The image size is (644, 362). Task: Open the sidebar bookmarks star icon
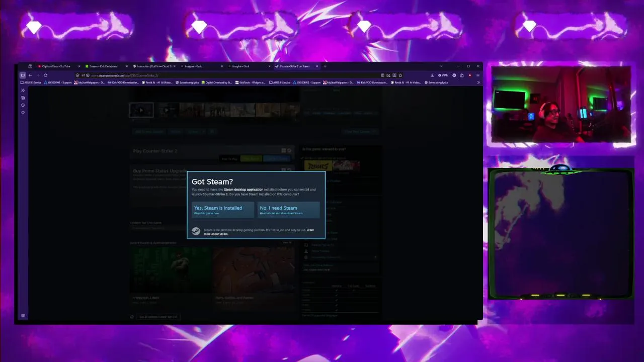click(23, 112)
